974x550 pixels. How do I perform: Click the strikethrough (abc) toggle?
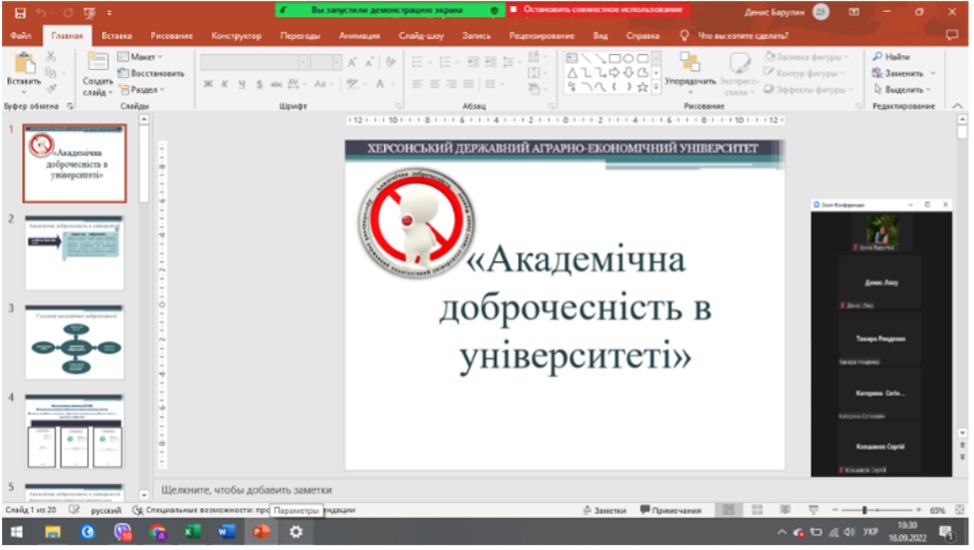tap(276, 84)
